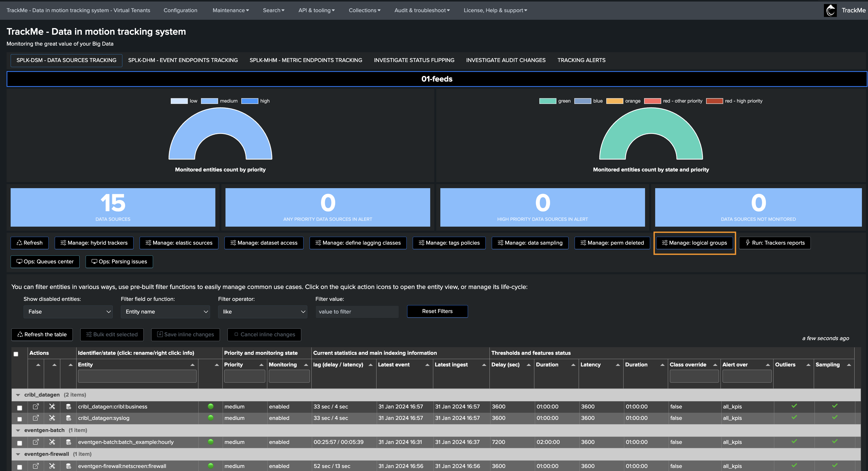Tick the select-all checkbox in table header

pos(16,354)
